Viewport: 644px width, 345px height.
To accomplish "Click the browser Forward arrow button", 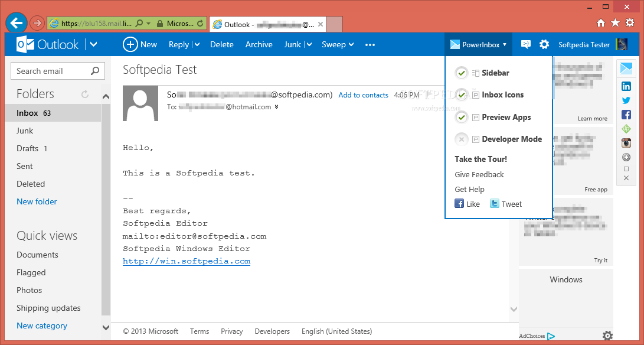I will [37, 24].
